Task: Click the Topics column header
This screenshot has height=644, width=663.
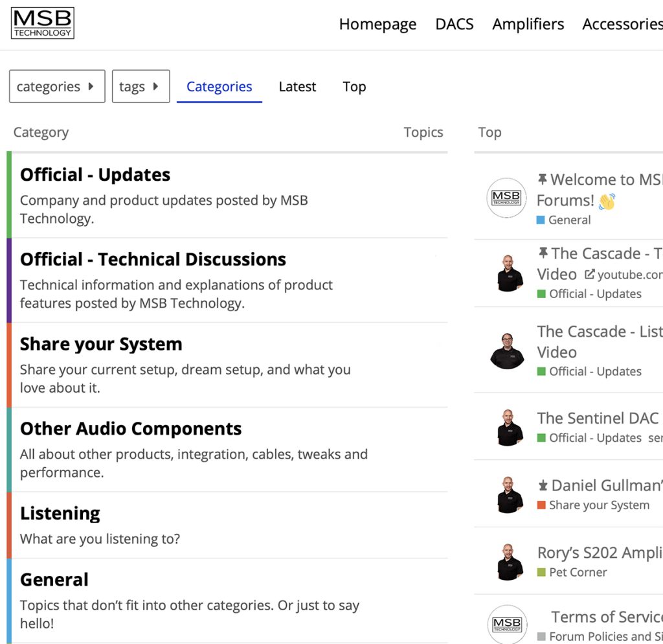Action: [423, 132]
